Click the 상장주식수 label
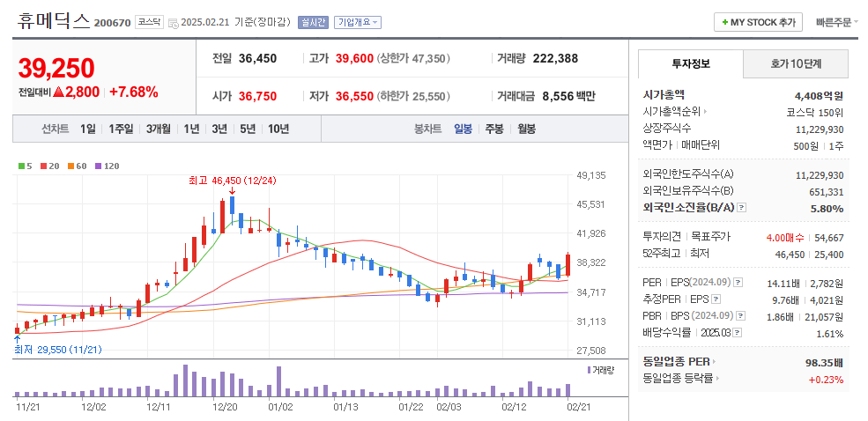Viewport: 868px width, 421px height. click(x=667, y=129)
